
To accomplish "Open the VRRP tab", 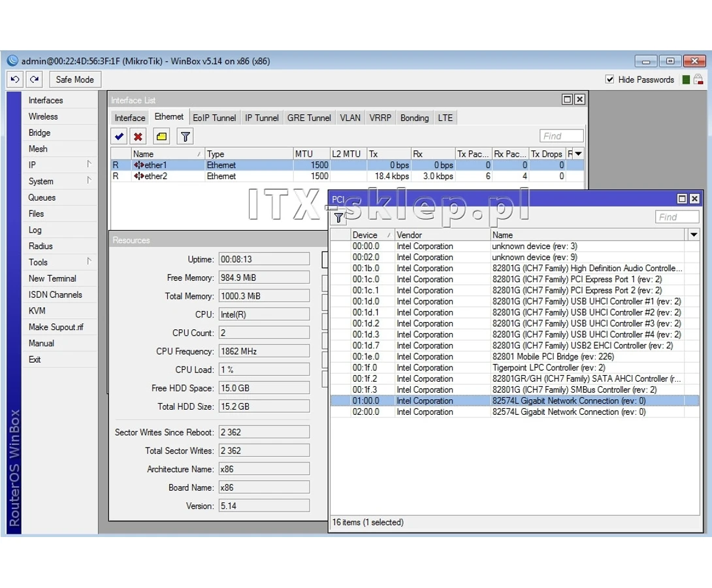I will 380,118.
